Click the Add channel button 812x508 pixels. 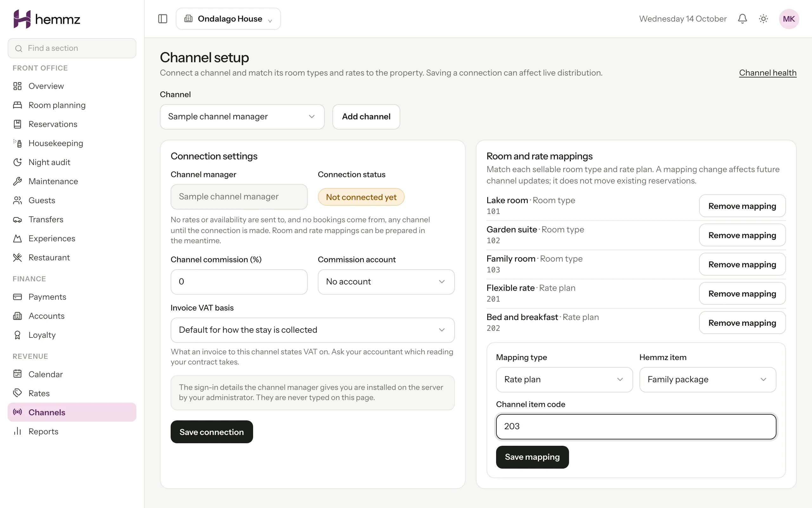pos(366,117)
